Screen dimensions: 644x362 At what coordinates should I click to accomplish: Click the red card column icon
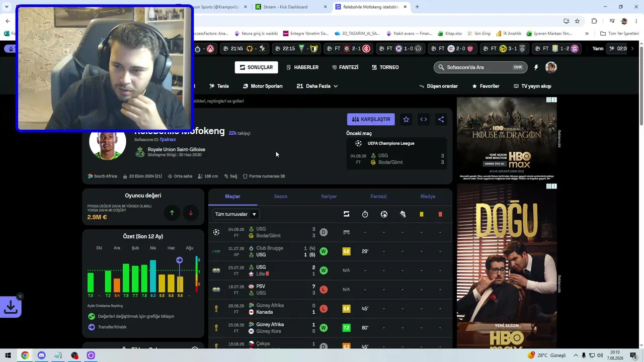point(440,214)
